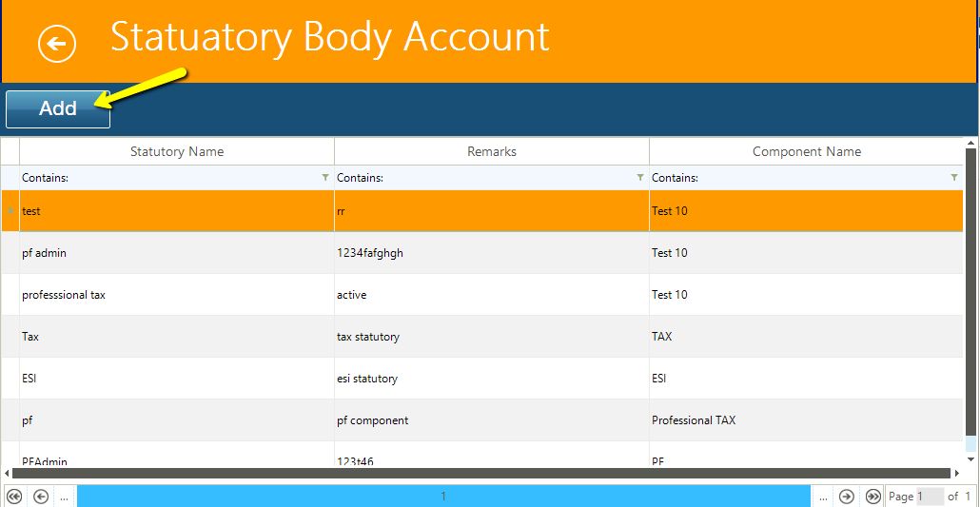The height and width of the screenshot is (507, 980).
Task: Sort by Statutory Name column header
Action: click(177, 151)
